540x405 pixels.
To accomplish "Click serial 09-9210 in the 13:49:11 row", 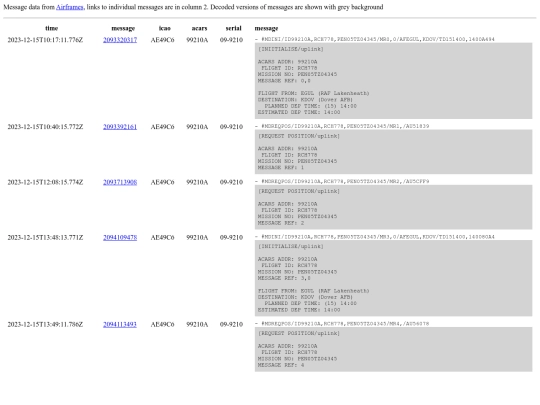I will pyautogui.click(x=231, y=324).
